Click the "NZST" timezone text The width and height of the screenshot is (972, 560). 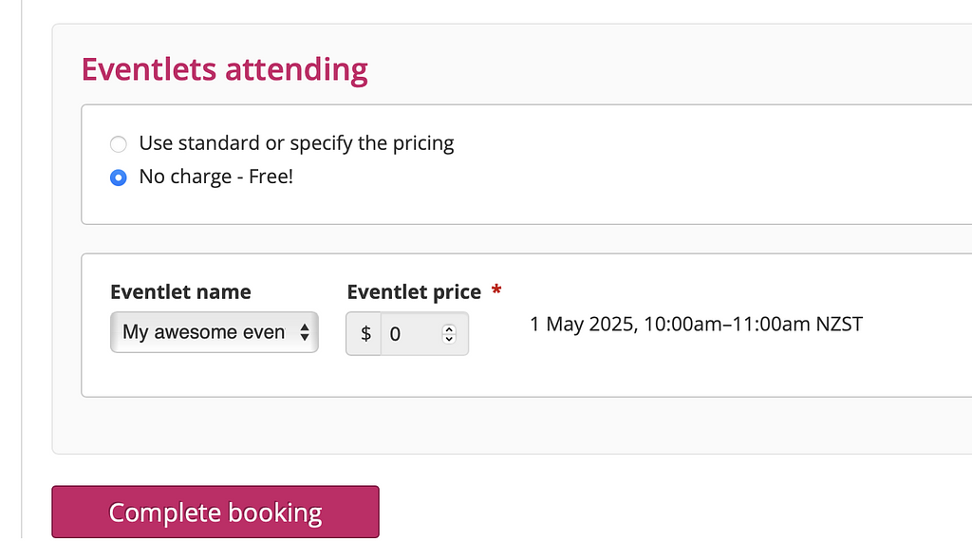click(839, 325)
